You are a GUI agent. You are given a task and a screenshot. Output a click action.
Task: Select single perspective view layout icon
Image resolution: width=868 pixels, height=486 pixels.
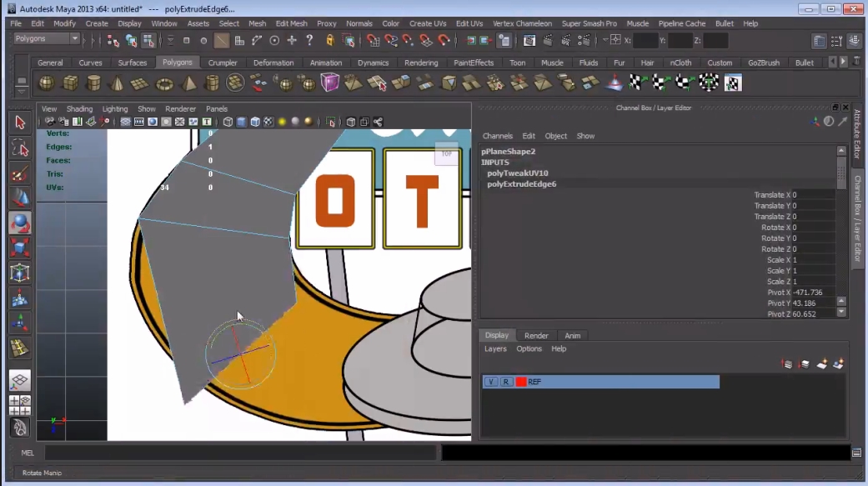pyautogui.click(x=19, y=381)
